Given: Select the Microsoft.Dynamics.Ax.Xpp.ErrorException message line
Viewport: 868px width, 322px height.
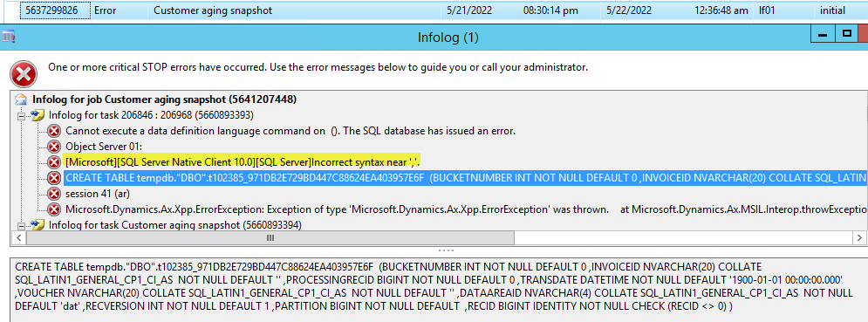Looking at the screenshot, I should [x=466, y=209].
